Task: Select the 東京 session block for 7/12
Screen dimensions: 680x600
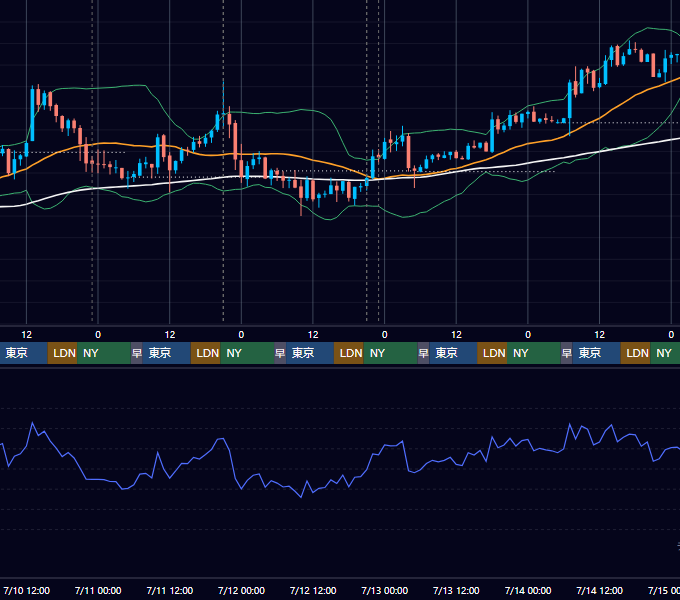Action: 310,353
